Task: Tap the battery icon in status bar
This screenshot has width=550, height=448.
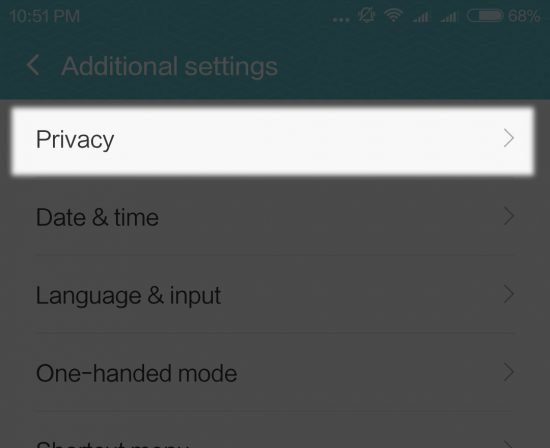Action: (485, 16)
